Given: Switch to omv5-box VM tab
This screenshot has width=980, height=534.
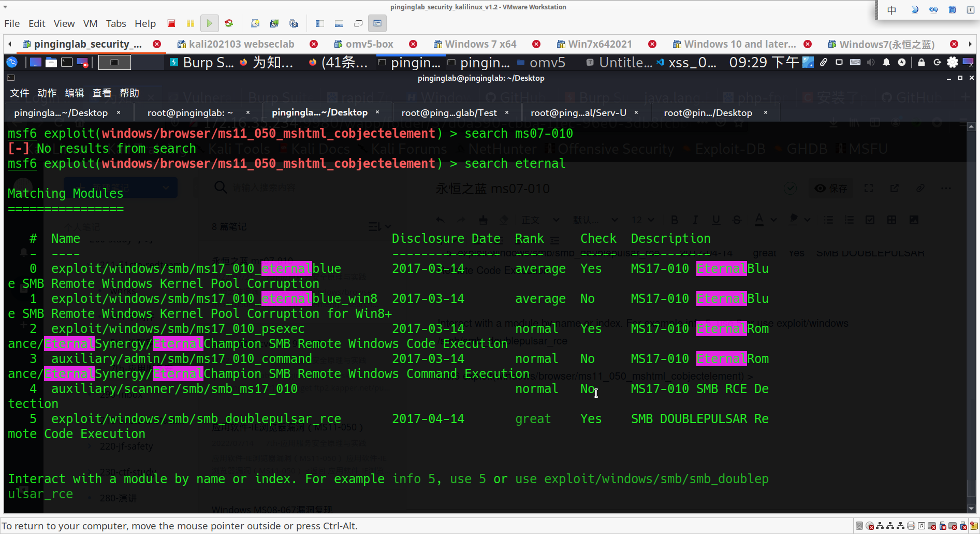Looking at the screenshot, I should point(364,44).
